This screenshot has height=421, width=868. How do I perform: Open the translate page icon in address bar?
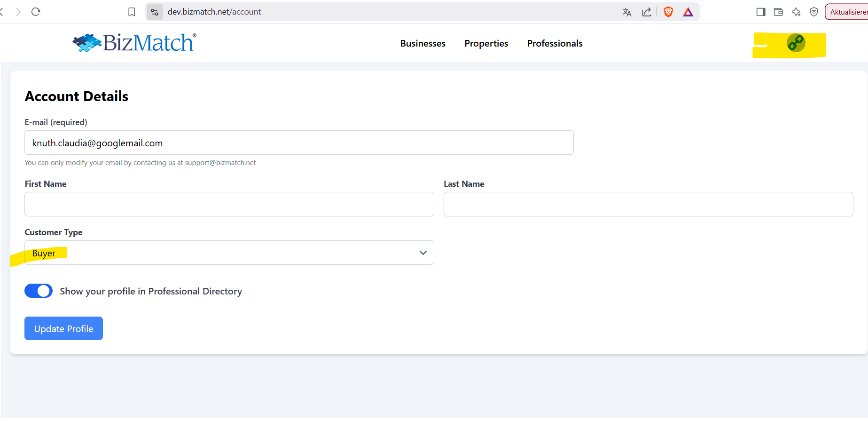(x=626, y=12)
